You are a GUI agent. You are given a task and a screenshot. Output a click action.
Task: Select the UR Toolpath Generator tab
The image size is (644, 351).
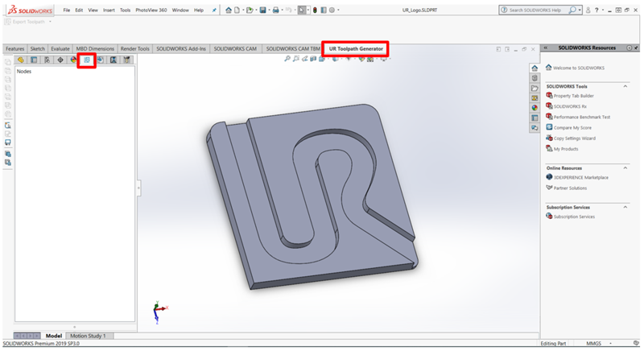(x=356, y=49)
